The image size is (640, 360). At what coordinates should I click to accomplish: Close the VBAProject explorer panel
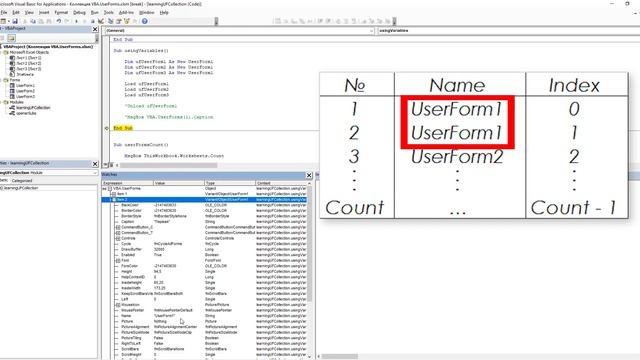[x=95, y=29]
